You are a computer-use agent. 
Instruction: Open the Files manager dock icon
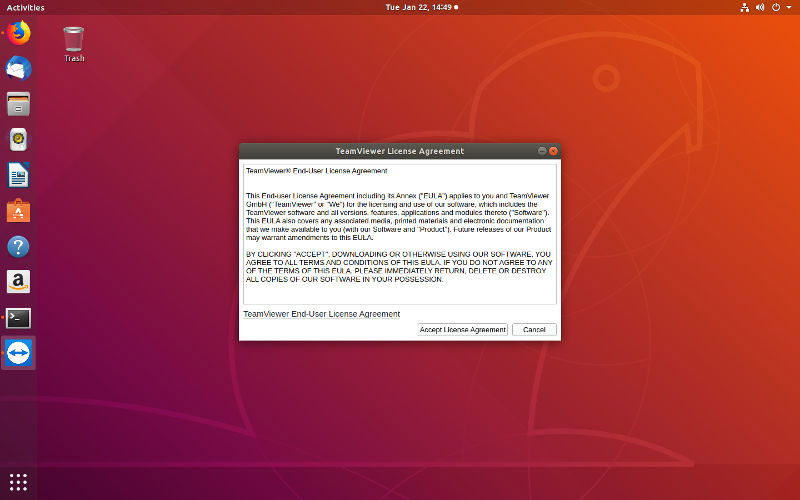(x=19, y=104)
